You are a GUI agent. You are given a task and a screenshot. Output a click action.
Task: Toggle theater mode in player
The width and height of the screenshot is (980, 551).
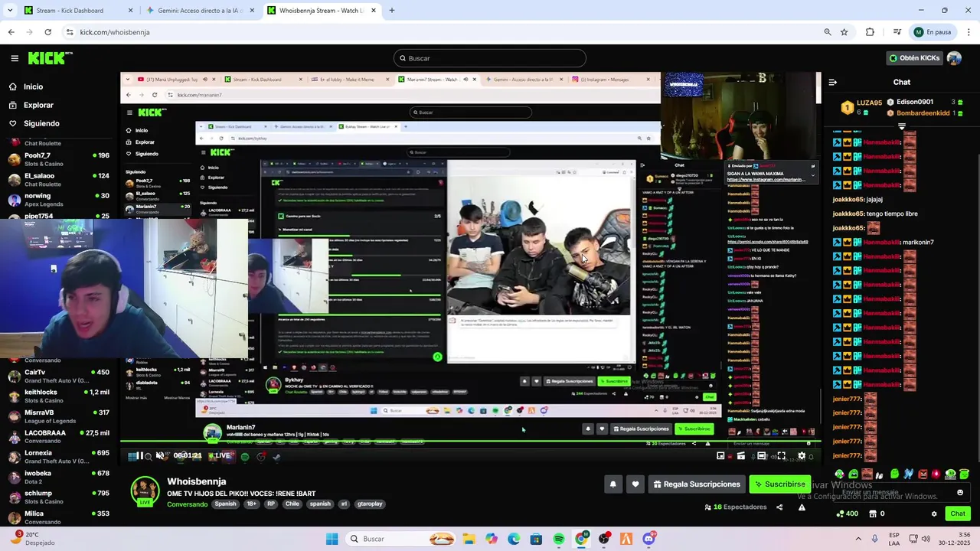click(761, 456)
